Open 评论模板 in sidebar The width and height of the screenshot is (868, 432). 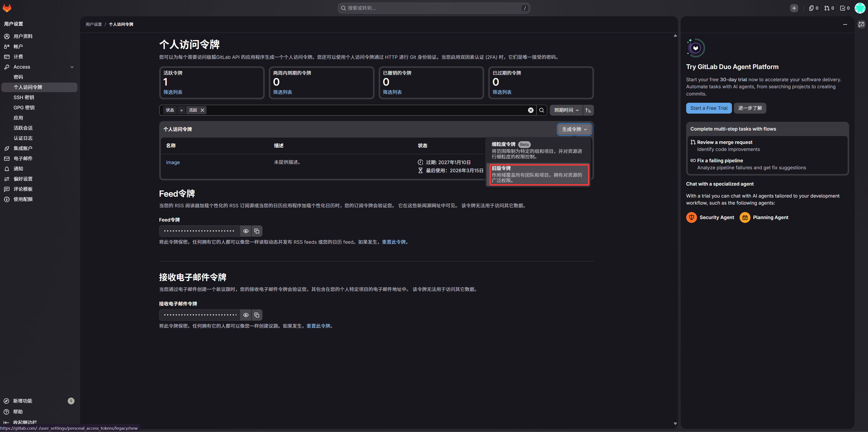point(39,189)
